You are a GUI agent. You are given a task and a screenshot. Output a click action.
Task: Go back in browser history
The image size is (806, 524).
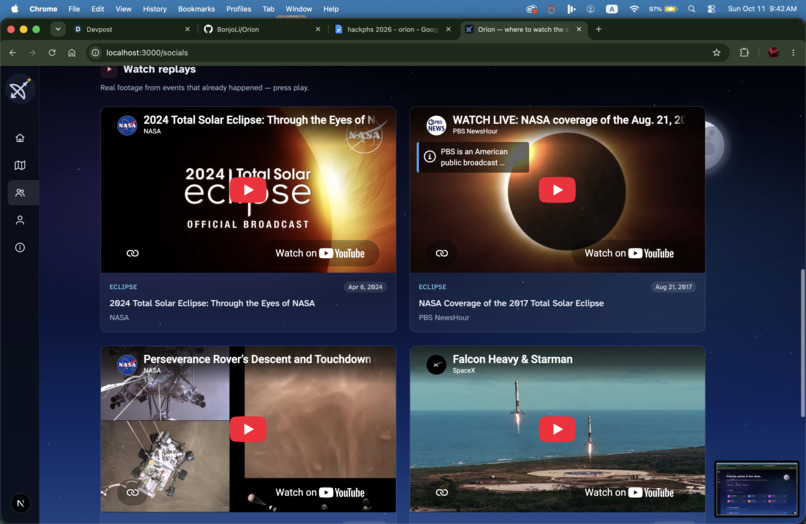(13, 52)
